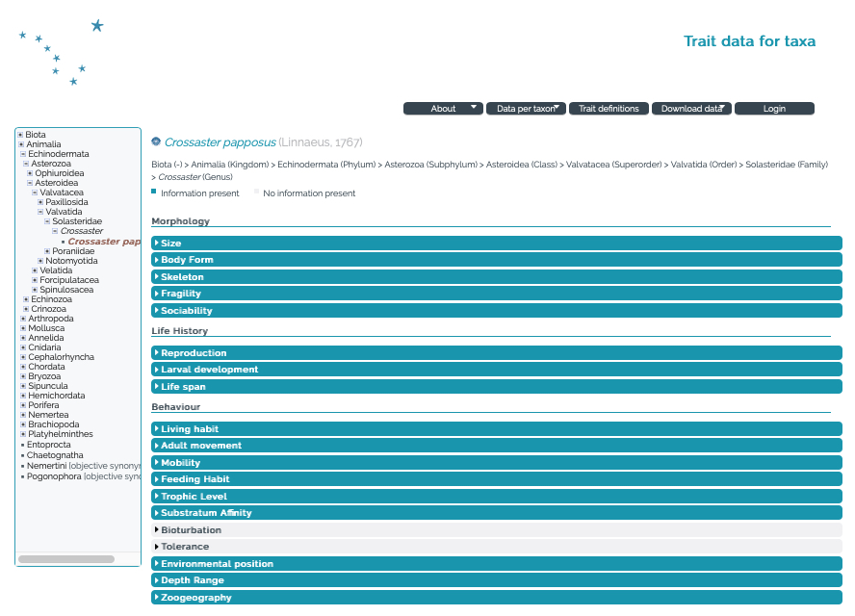Click the Download data button

[x=691, y=109]
